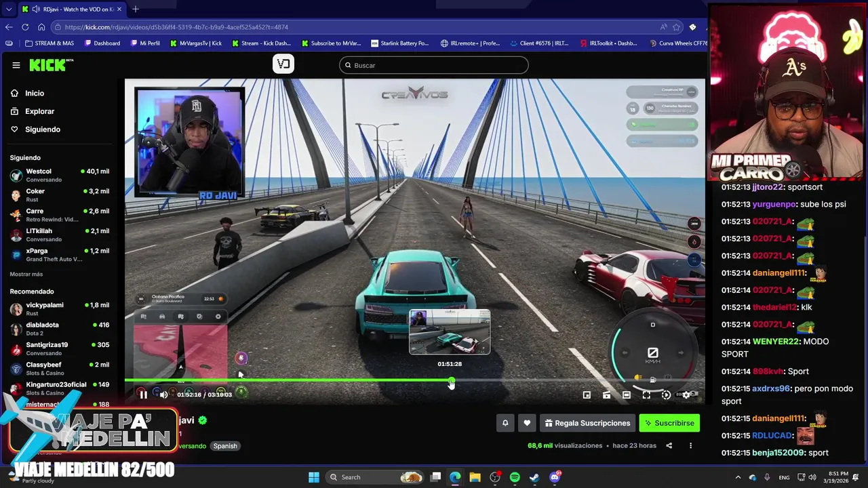
Task: Open diabladota recommended channel
Action: (x=60, y=329)
